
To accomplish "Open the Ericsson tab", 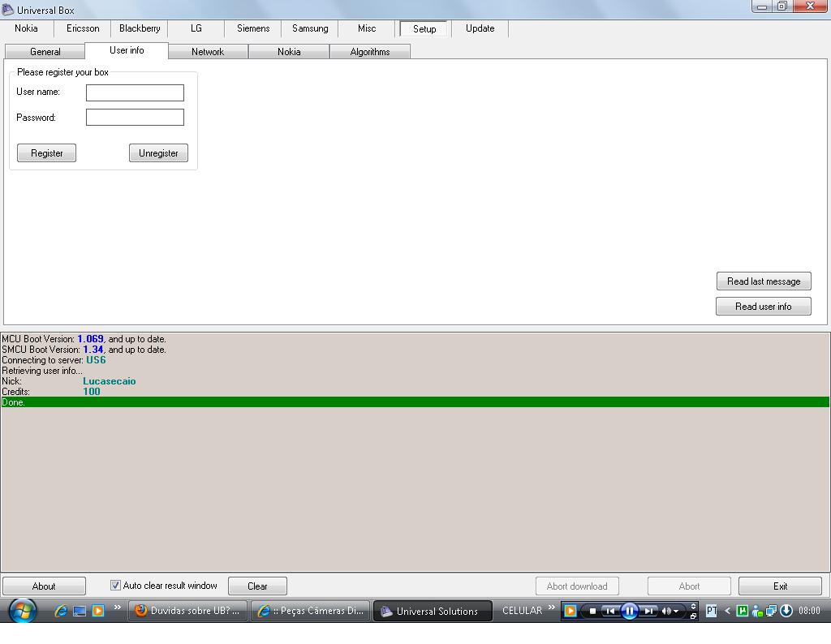I will (x=83, y=28).
